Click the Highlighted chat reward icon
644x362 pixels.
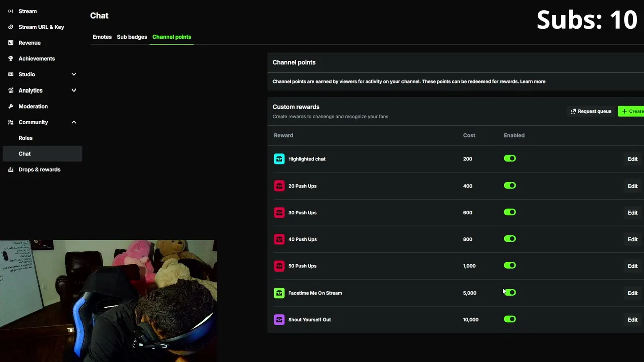(x=279, y=159)
